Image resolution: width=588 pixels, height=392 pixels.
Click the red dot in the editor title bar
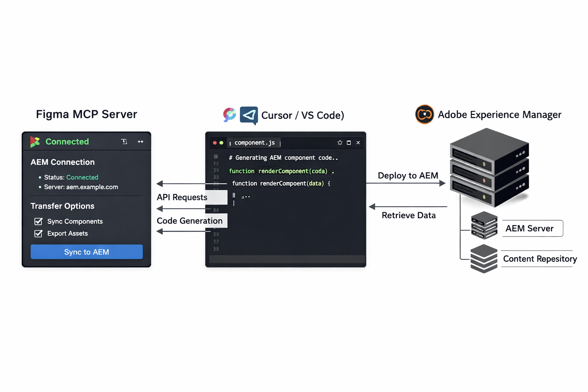pyautogui.click(x=215, y=143)
